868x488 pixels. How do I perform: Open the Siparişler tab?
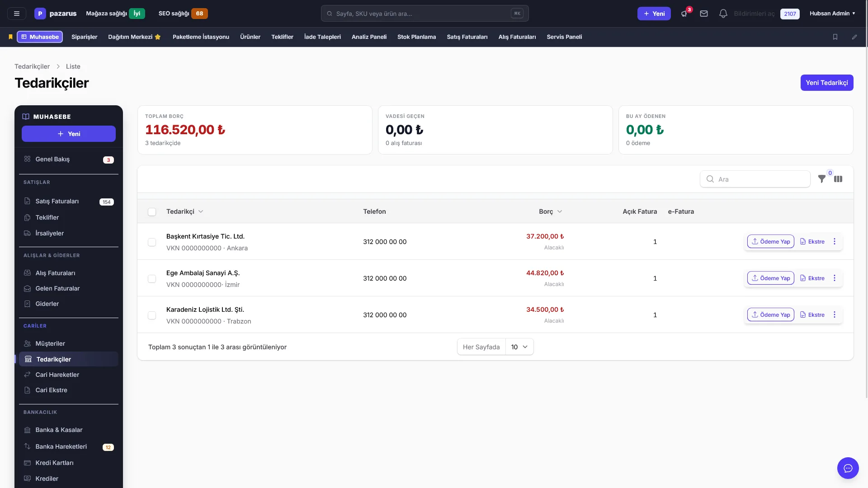pos(84,37)
